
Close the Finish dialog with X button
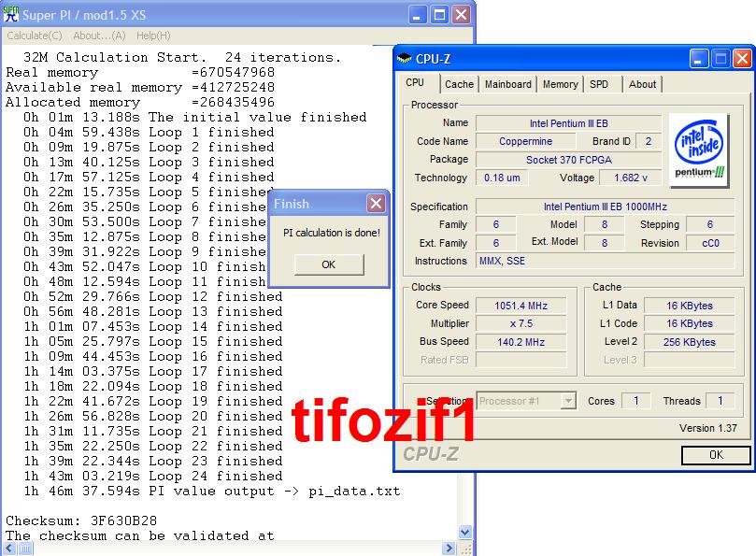[376, 203]
